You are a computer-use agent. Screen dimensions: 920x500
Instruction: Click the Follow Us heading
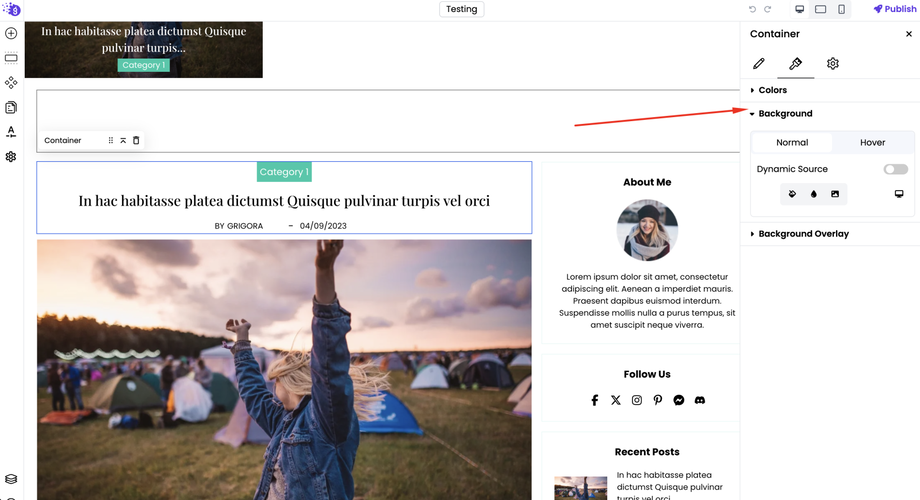pyautogui.click(x=647, y=374)
